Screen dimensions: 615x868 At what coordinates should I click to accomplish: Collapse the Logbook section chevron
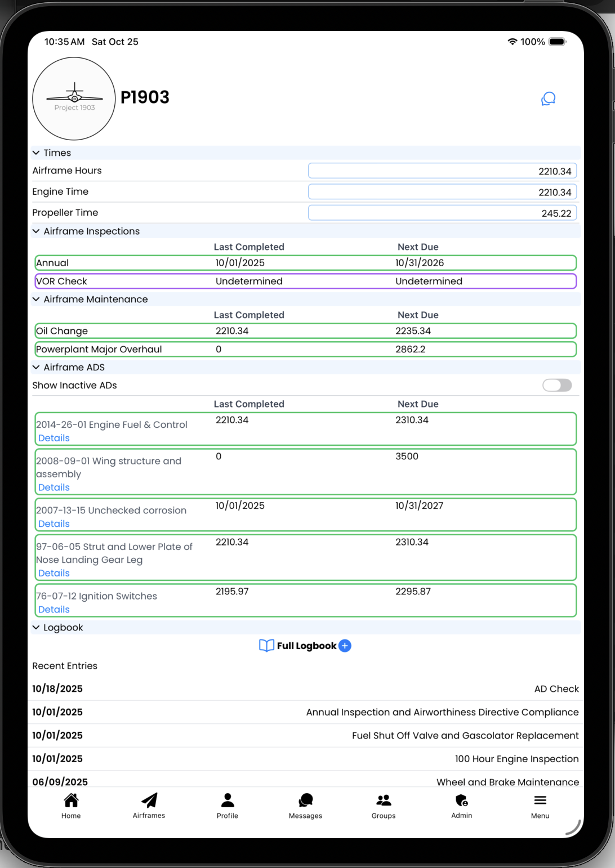(x=36, y=628)
